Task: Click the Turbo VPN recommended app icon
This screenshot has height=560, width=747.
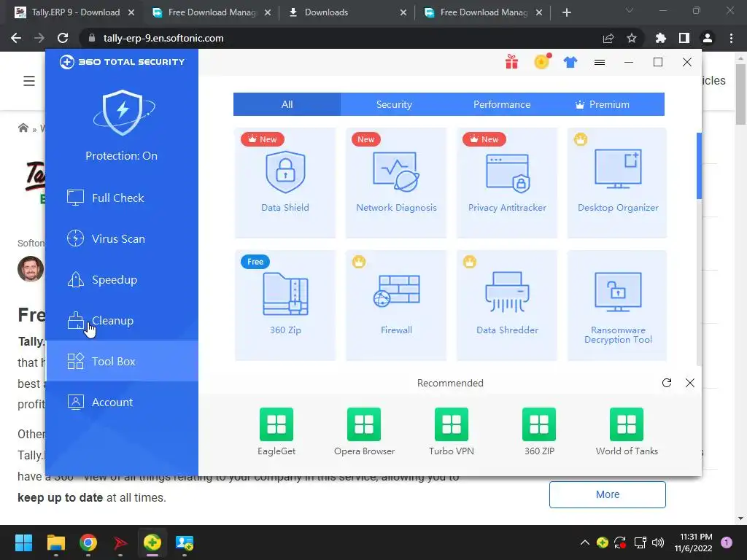Action: (451, 424)
